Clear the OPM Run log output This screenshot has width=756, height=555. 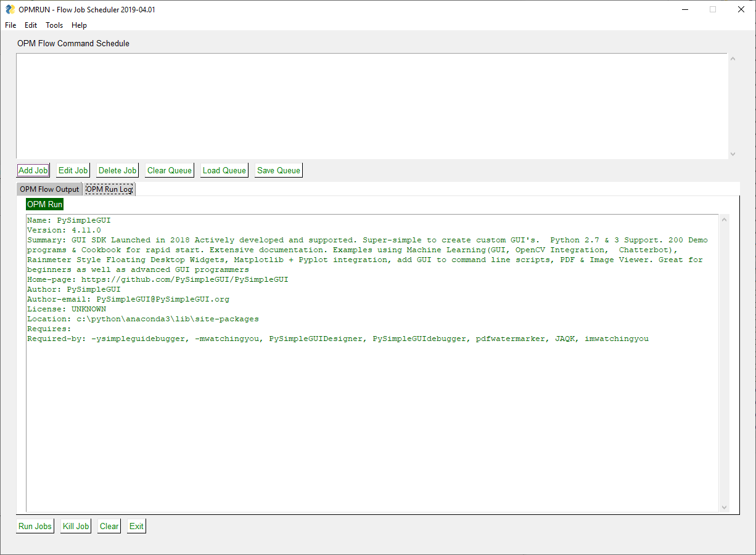pyautogui.click(x=109, y=526)
